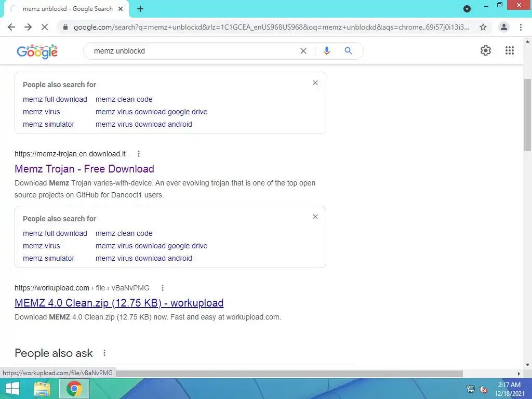
Task: View site info via lock icon
Action: (x=65, y=27)
